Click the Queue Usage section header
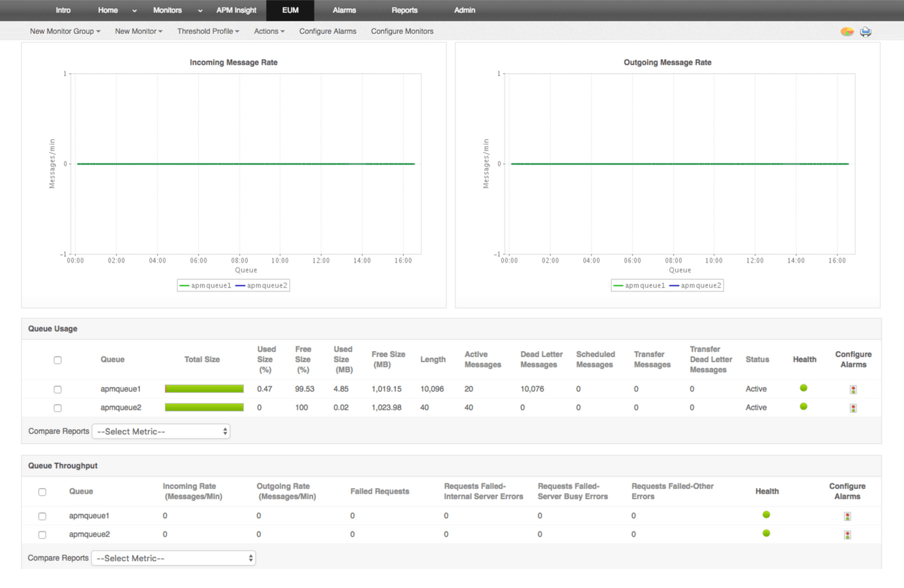The width and height of the screenshot is (904, 588). (x=452, y=329)
